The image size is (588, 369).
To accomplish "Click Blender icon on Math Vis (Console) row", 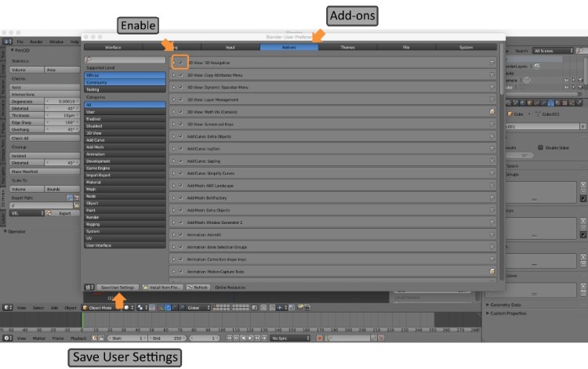I will [492, 111].
